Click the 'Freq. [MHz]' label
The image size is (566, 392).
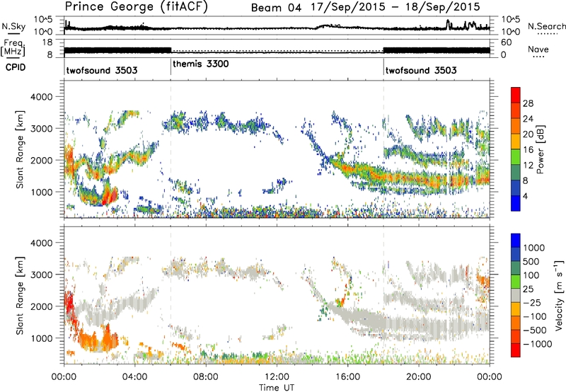tap(13, 48)
